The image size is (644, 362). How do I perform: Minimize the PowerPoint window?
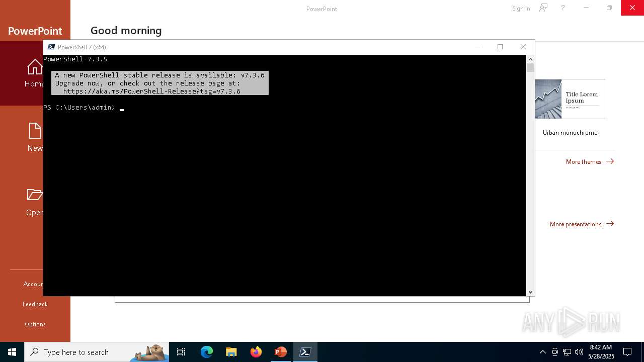tap(586, 8)
